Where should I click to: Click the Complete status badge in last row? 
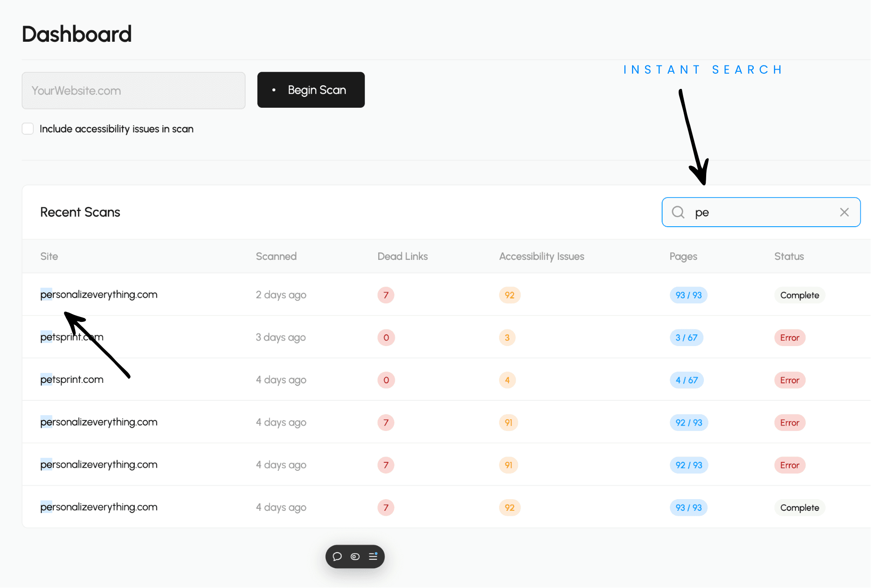pos(799,508)
